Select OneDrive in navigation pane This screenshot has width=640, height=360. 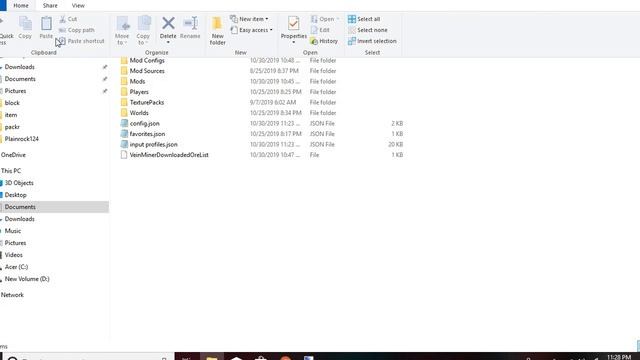(x=13, y=155)
